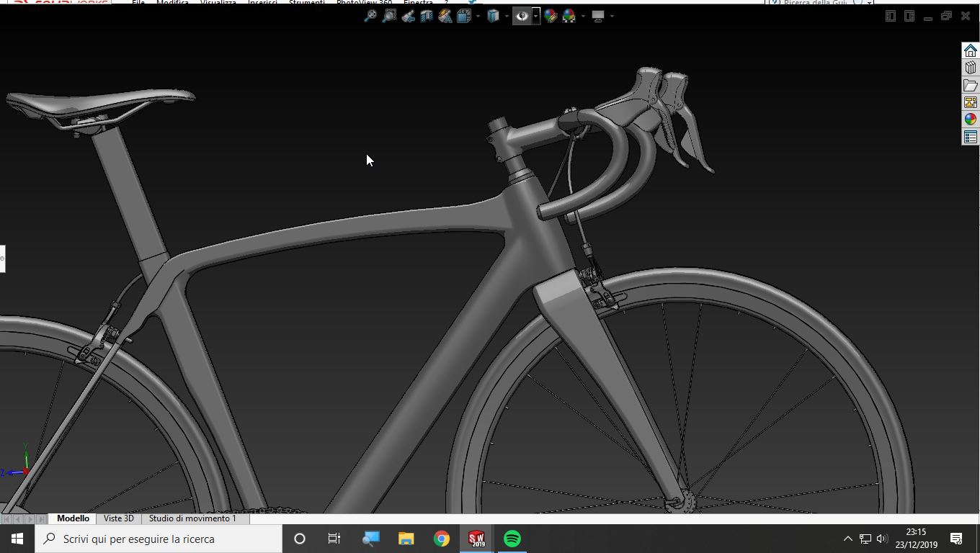This screenshot has width=980, height=553.
Task: Click the magnifier monitor app on the taskbar
Action: 371,539
